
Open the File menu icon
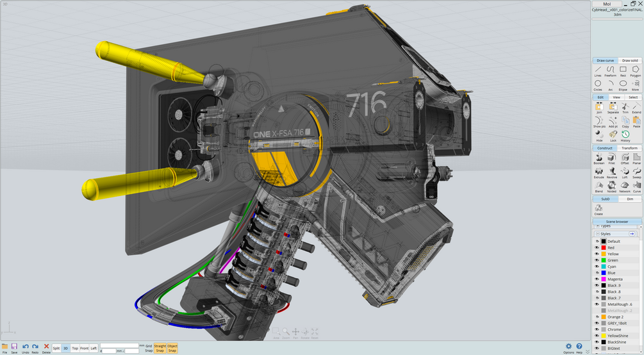[x=5, y=348]
